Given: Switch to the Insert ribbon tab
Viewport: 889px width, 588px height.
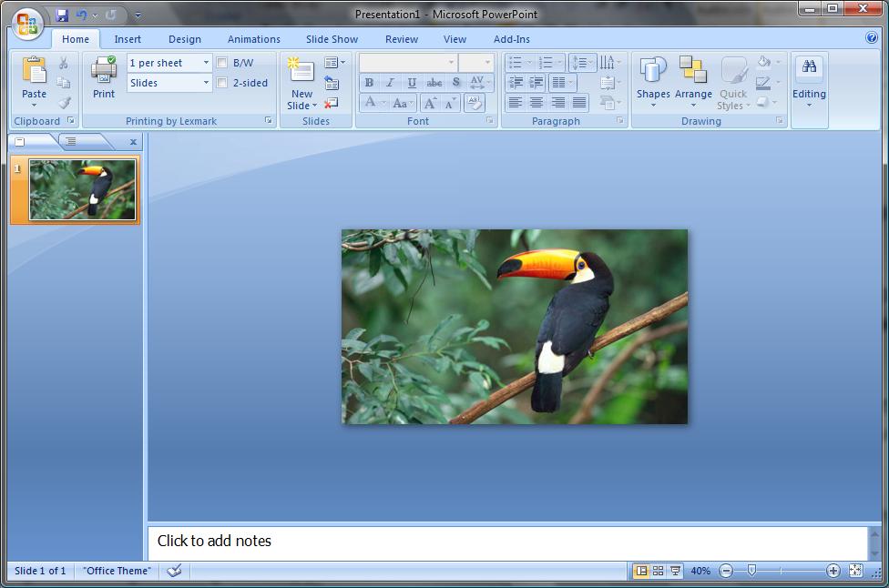Looking at the screenshot, I should tap(128, 39).
